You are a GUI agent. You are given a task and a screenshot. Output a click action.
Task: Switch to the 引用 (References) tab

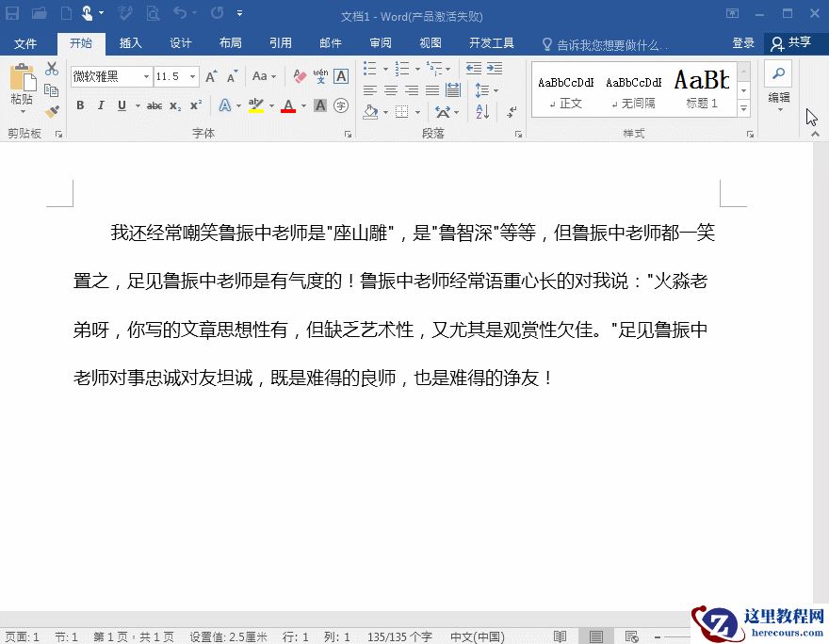281,43
